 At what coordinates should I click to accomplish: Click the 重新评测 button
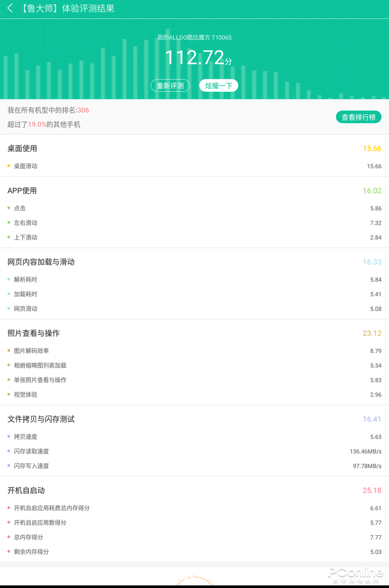[170, 86]
